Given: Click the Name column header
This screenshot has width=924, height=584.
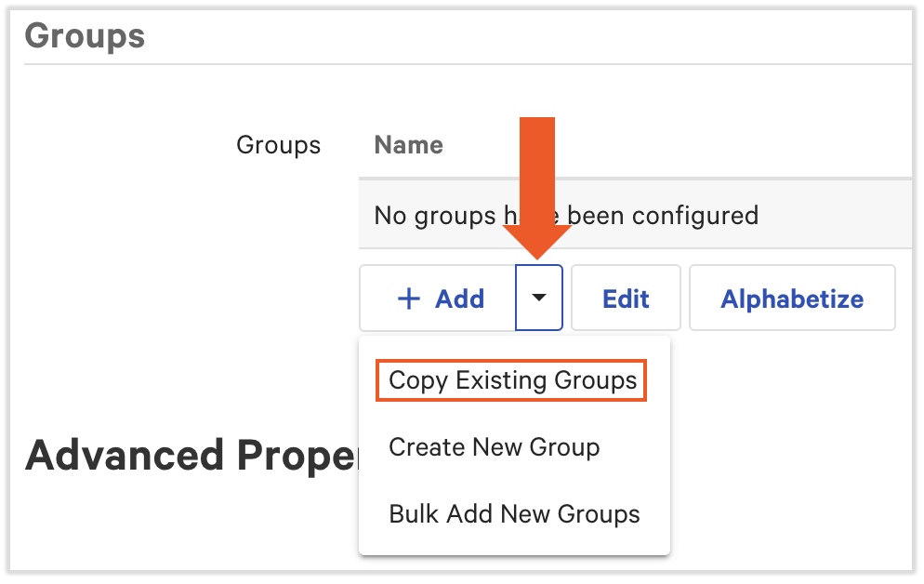Looking at the screenshot, I should click(408, 145).
